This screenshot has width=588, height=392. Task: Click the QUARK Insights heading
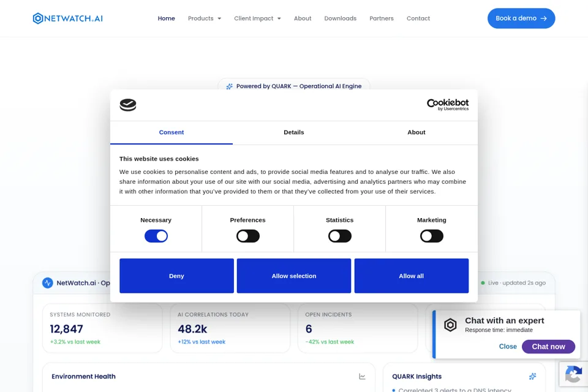tap(417, 376)
